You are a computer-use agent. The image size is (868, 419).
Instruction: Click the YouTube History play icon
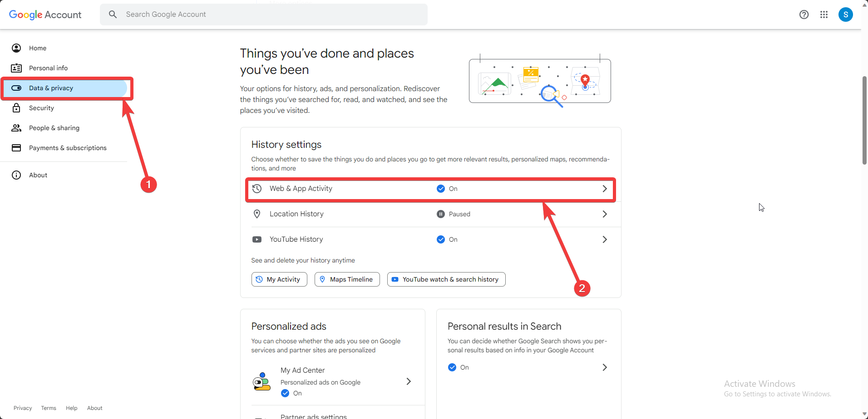tap(257, 239)
